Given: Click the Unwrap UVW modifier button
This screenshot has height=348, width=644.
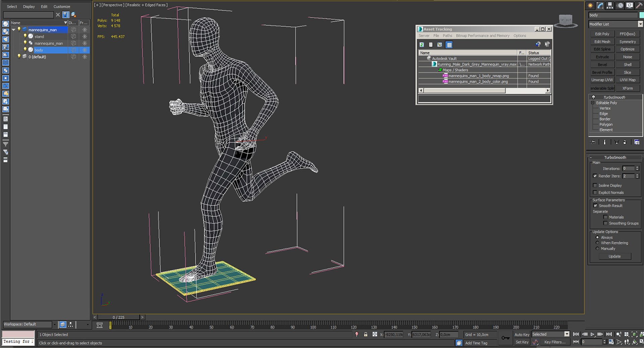Looking at the screenshot, I should [602, 80].
